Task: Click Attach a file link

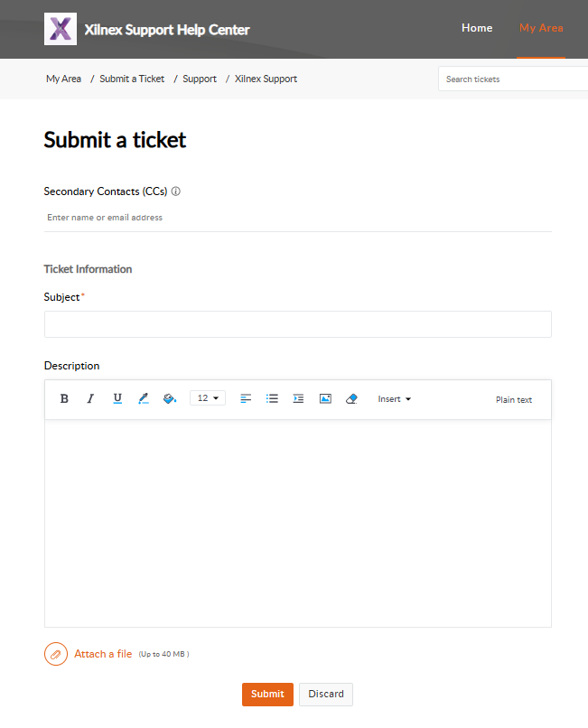Action: coord(103,654)
